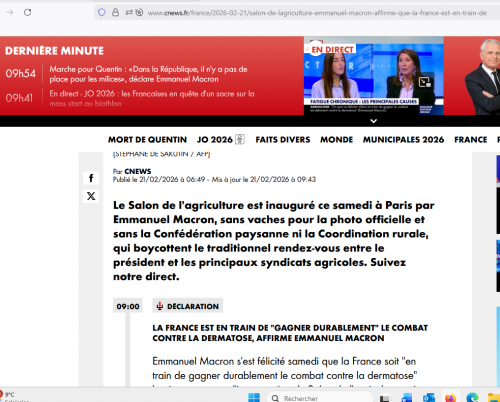Open Outlook from the taskbar
The height and width of the screenshot is (402, 500).
(429, 398)
